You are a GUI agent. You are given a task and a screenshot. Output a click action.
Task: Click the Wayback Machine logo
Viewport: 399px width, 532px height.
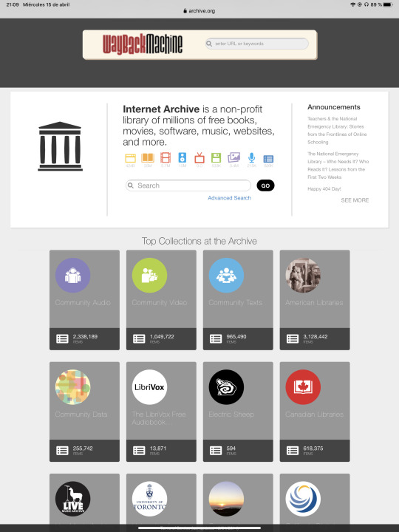click(x=143, y=44)
